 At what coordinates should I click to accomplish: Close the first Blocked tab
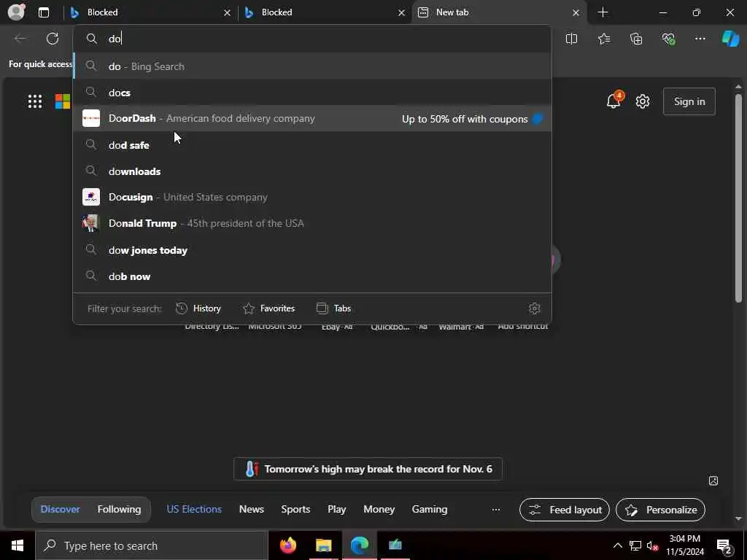[228, 12]
